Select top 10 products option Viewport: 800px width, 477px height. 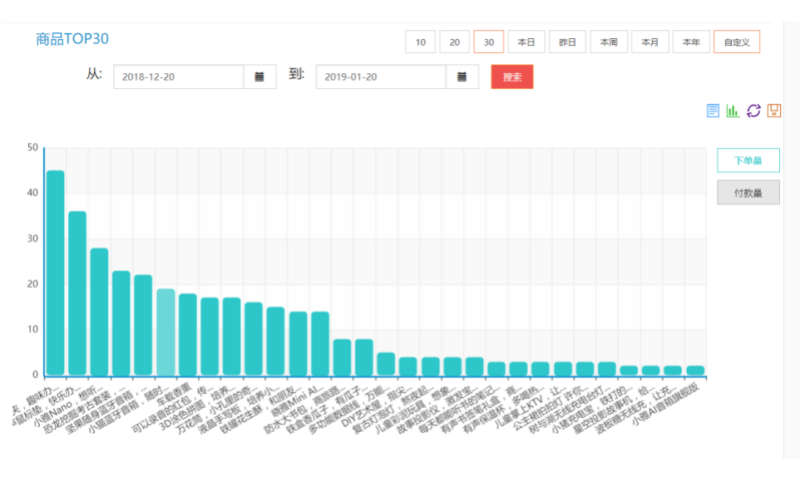420,42
